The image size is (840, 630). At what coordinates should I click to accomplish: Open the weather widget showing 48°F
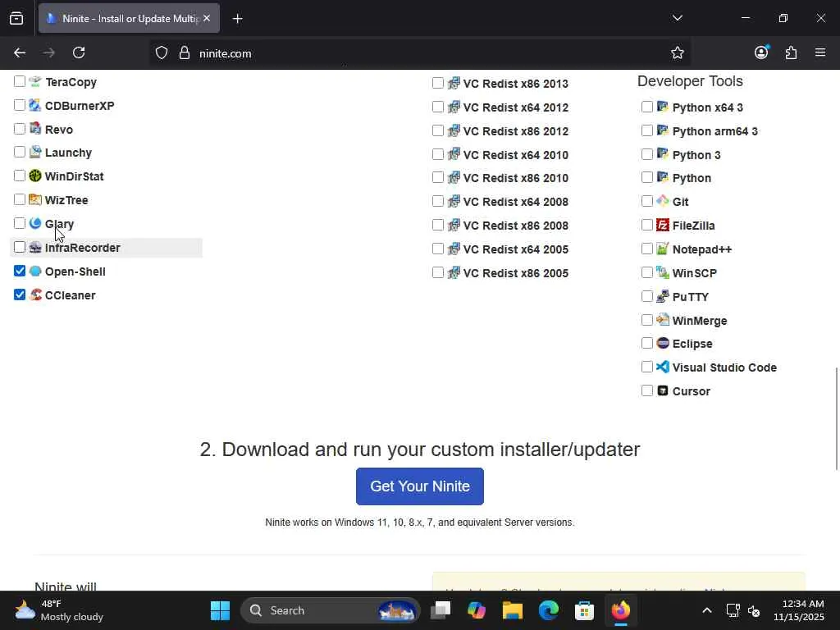pyautogui.click(x=59, y=610)
